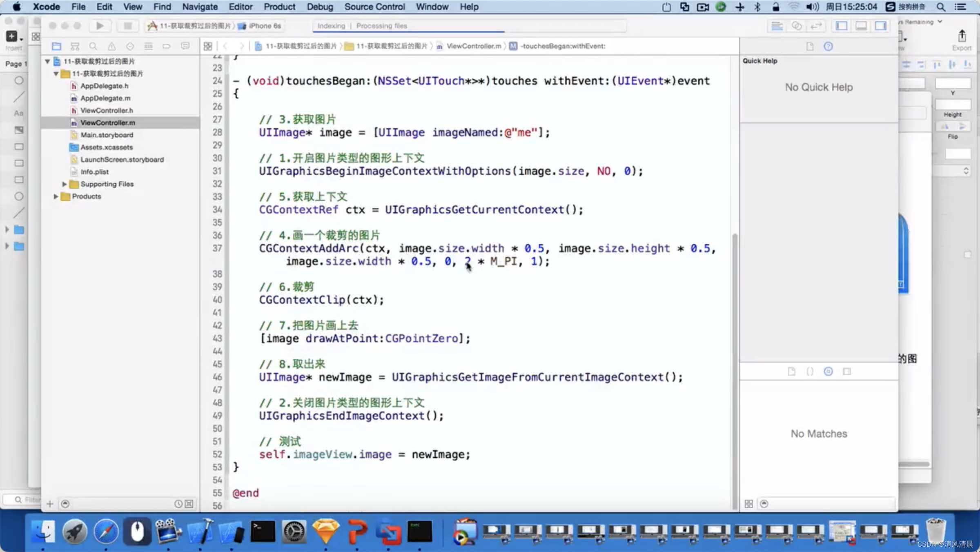980x552 pixels.
Task: Switch to the Assistant editor
Action: (796, 26)
